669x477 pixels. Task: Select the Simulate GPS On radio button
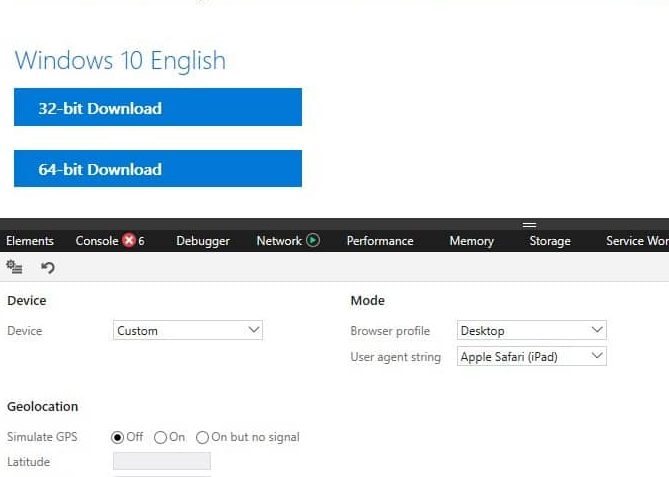pyautogui.click(x=160, y=437)
